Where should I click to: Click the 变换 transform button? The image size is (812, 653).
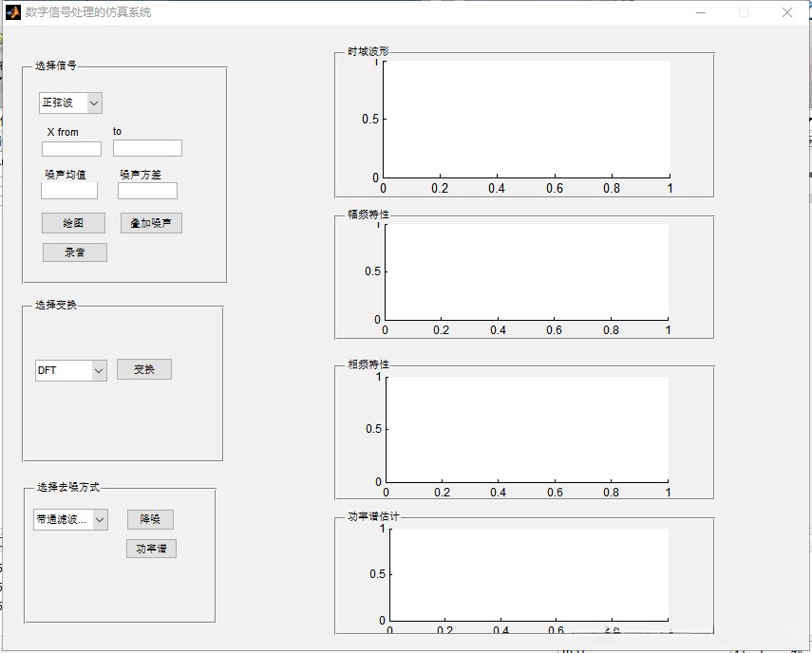[144, 369]
